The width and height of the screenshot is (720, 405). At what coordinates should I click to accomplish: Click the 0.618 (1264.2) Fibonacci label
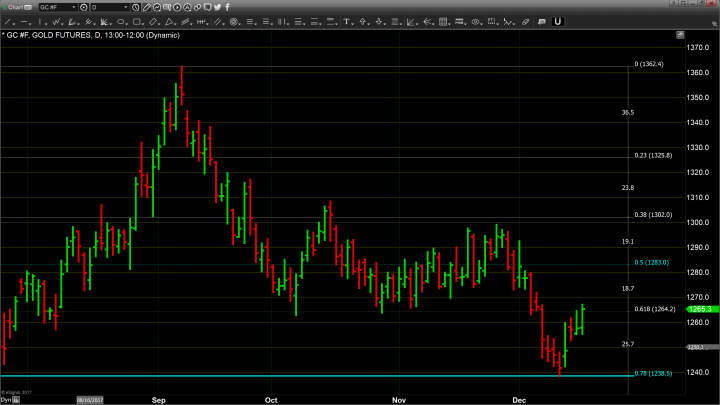pos(655,309)
